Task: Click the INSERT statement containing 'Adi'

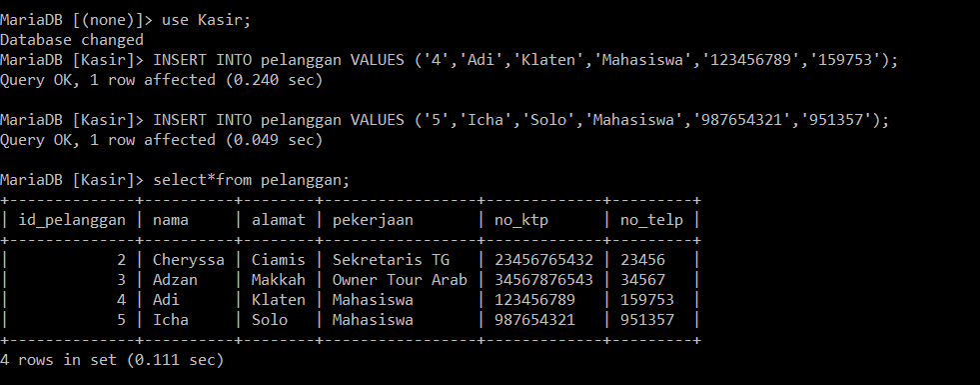Action: (x=525, y=60)
